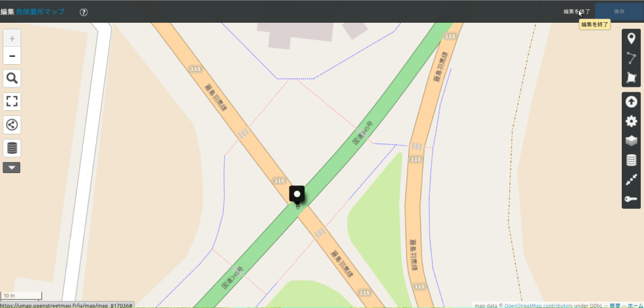Click the OpenStreetMap contributors link

click(538, 306)
